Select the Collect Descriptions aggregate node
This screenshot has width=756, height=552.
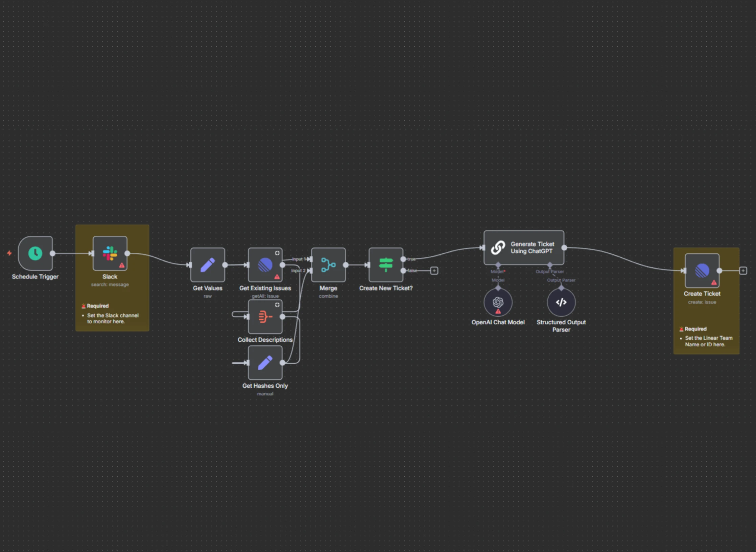point(265,317)
